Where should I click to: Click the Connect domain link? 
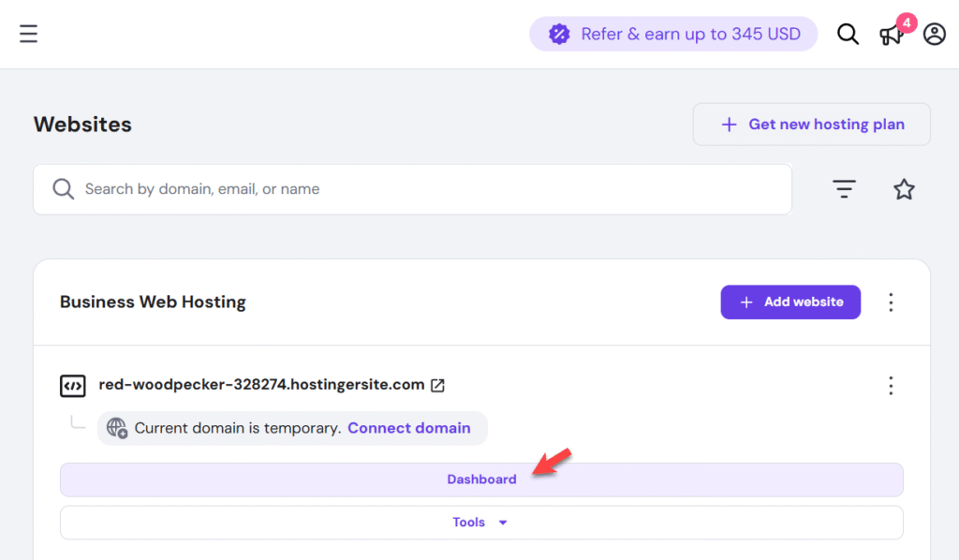(408, 428)
